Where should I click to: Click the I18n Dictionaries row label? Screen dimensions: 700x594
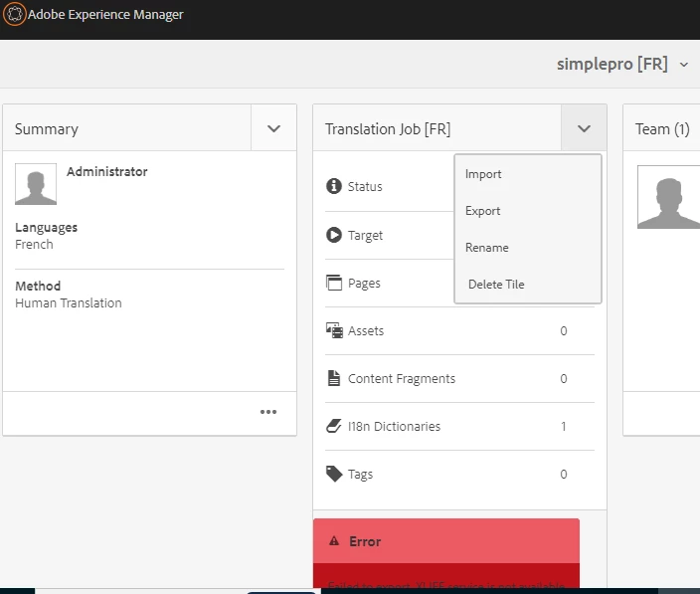pyautogui.click(x=394, y=426)
